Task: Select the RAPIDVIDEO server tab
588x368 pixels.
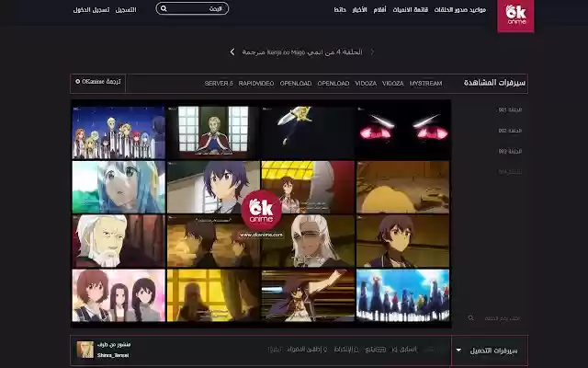Action: pos(256,84)
